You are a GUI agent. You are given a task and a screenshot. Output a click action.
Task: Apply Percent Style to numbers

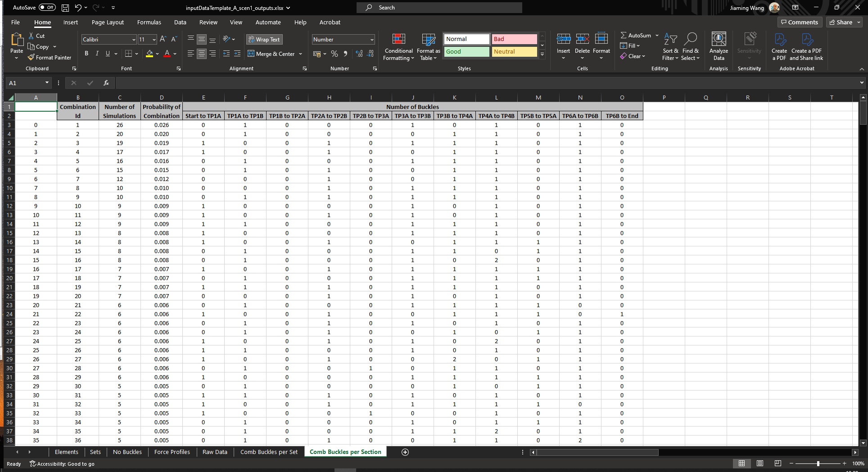[x=335, y=54]
